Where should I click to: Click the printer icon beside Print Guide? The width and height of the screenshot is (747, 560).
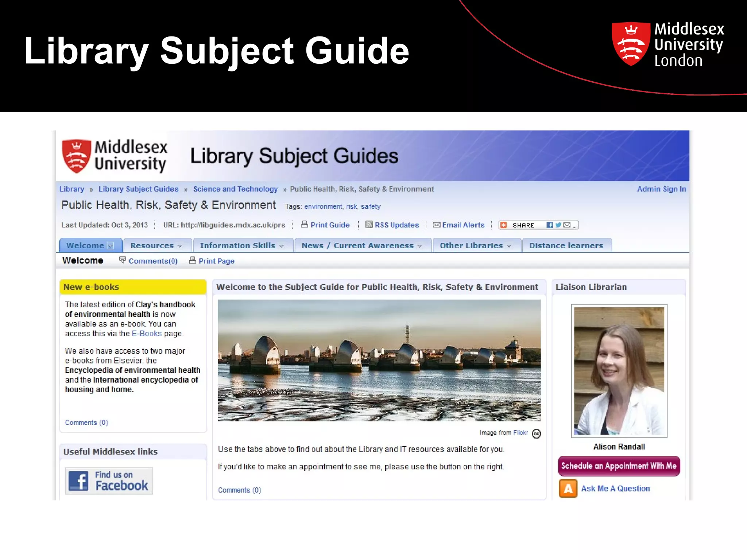coord(304,224)
